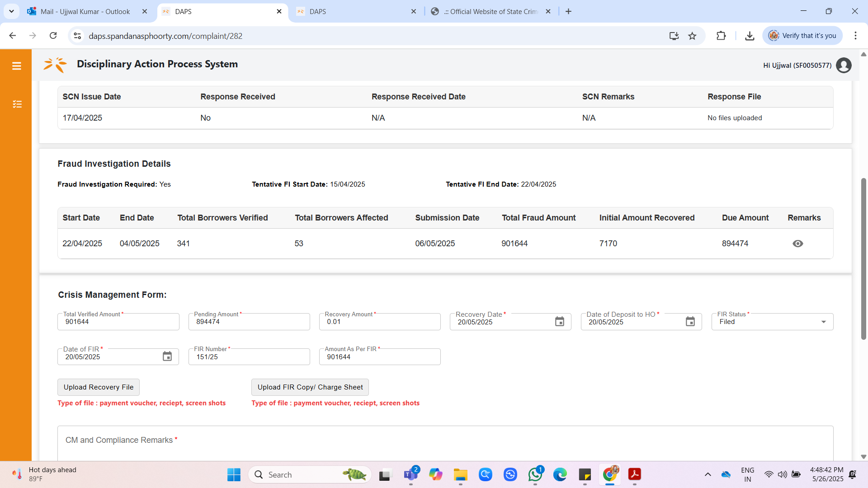Open the hamburger menu in the orange sidebar

coord(17,66)
